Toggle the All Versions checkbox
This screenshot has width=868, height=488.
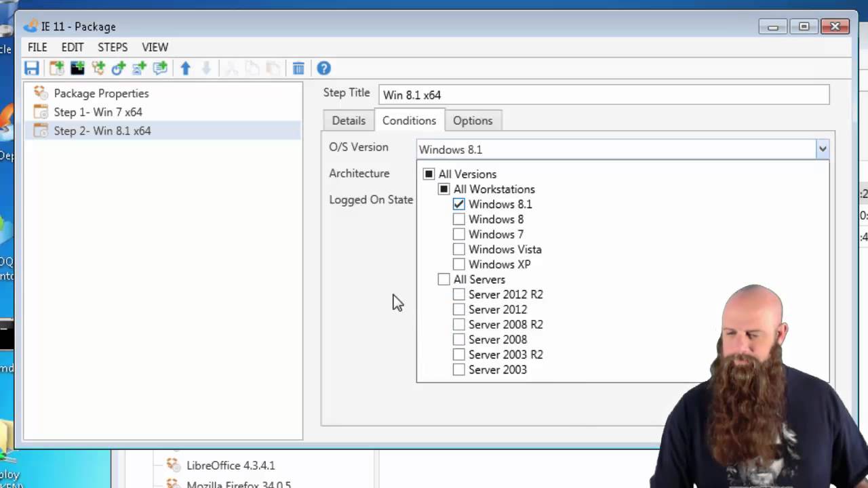(x=429, y=174)
